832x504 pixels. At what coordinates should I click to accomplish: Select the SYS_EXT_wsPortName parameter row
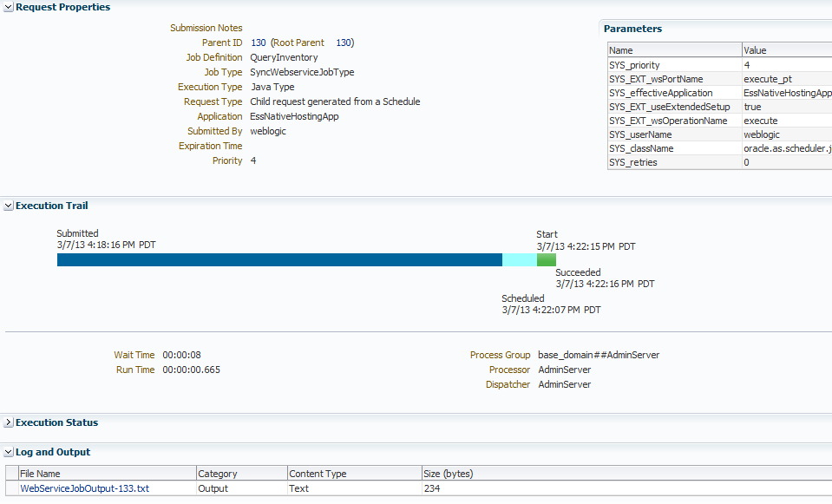pos(673,79)
